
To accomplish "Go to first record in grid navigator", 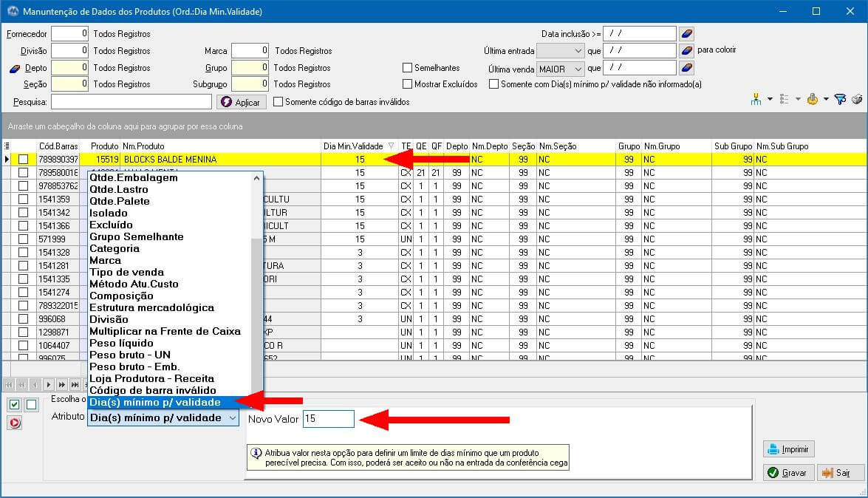I will pos(9,384).
